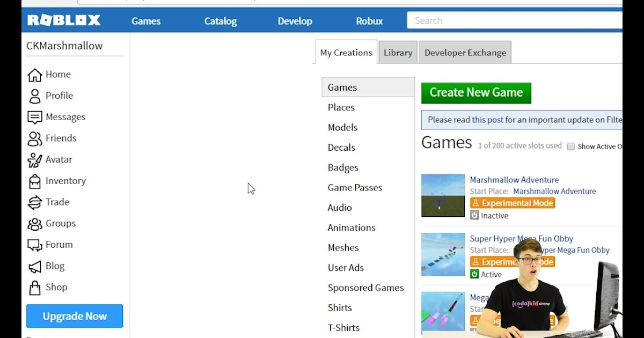Open Catalog in the top navigation
This screenshot has height=338, width=644.
coord(221,21)
